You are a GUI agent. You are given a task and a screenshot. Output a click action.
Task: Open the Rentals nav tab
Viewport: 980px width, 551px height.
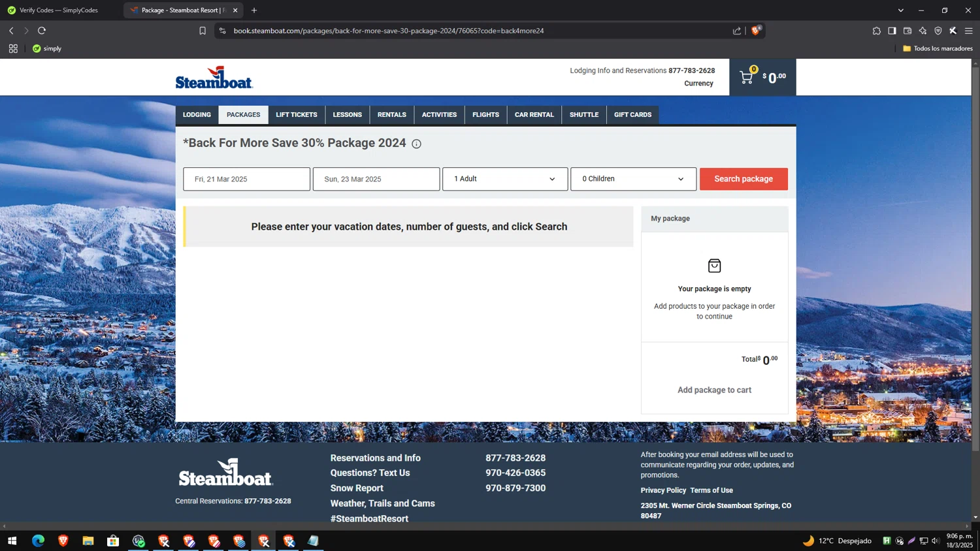(391, 115)
